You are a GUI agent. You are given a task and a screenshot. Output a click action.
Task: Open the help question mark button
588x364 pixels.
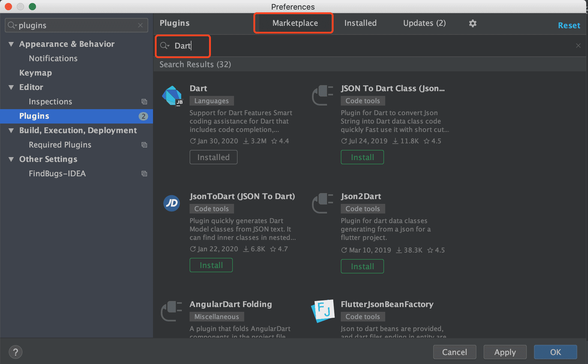pyautogui.click(x=16, y=352)
